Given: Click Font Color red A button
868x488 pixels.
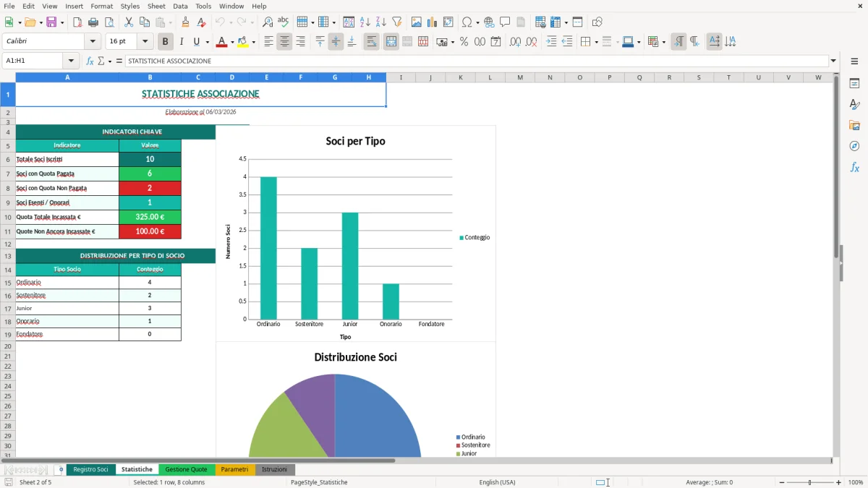Looking at the screenshot, I should coord(221,42).
